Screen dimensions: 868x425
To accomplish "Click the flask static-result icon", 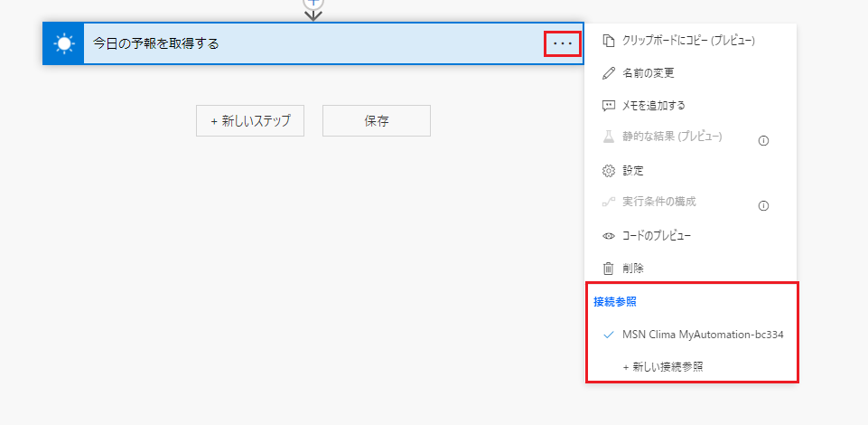I will pos(609,137).
